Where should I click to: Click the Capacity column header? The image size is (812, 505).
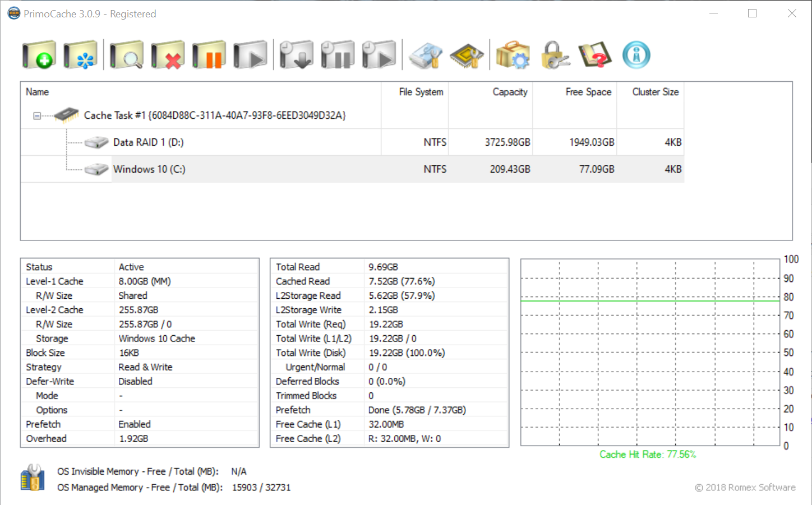(491, 92)
